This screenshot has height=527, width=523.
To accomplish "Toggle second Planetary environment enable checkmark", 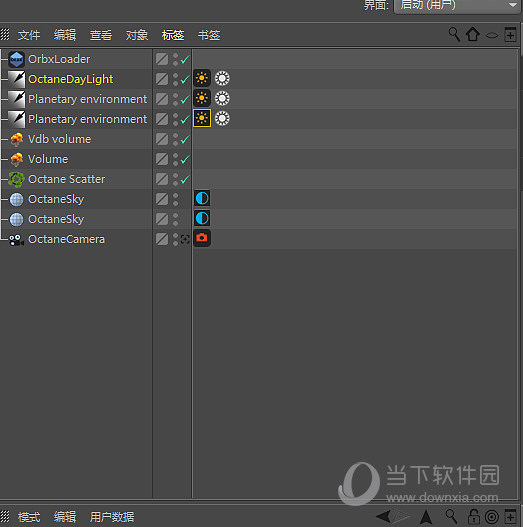I will click(x=185, y=119).
